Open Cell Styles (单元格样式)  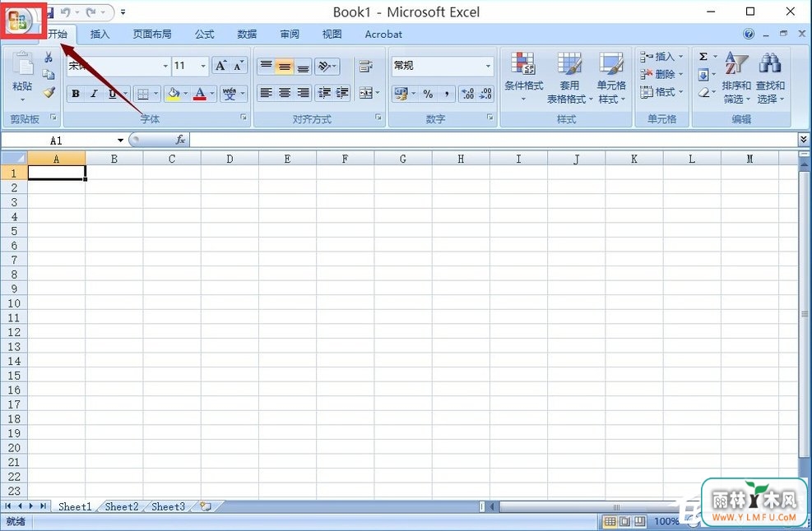(x=611, y=77)
